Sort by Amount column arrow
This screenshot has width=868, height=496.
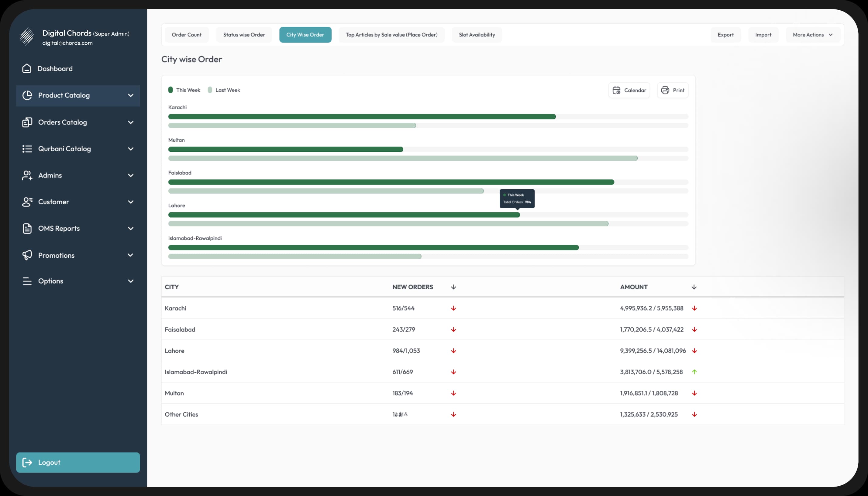point(694,287)
